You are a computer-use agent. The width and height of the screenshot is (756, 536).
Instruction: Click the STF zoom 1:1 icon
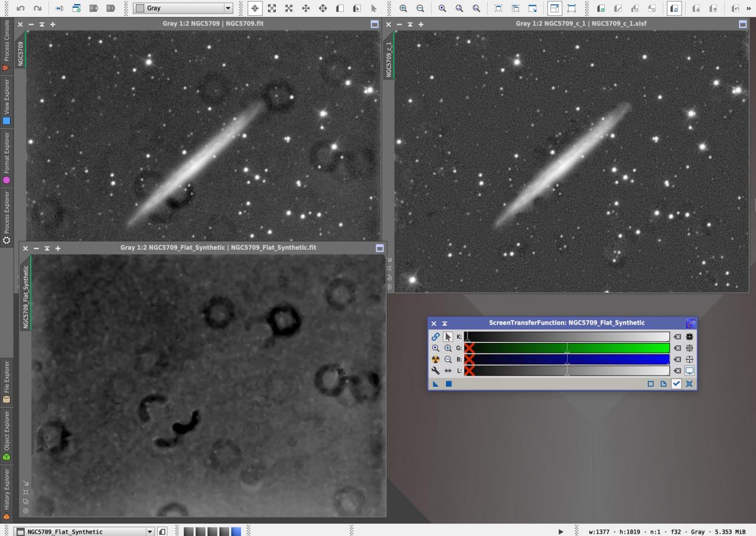point(435,348)
